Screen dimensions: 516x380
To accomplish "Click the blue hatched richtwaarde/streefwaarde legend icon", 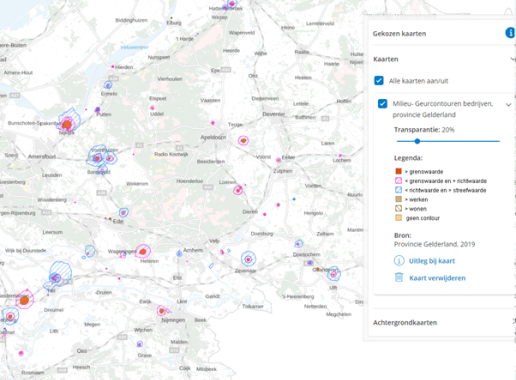I will pyautogui.click(x=398, y=190).
